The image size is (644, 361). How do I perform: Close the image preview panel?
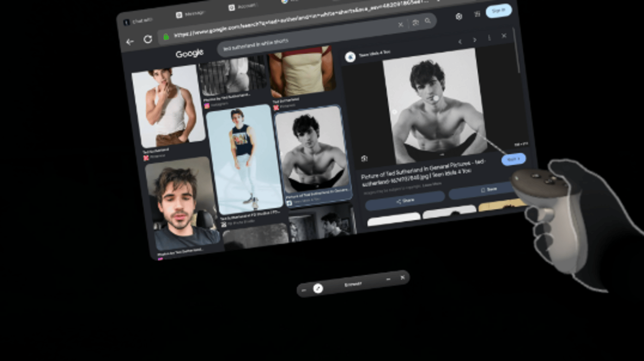(504, 36)
